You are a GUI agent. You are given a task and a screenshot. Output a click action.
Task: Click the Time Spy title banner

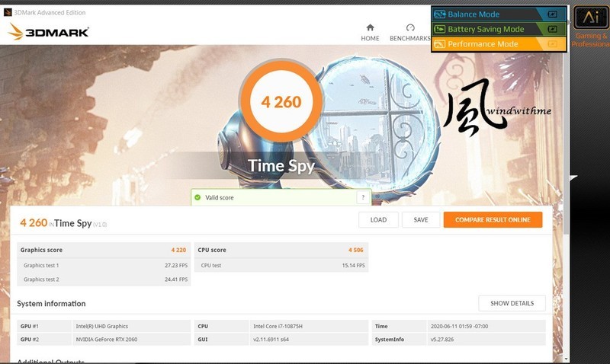pyautogui.click(x=281, y=166)
